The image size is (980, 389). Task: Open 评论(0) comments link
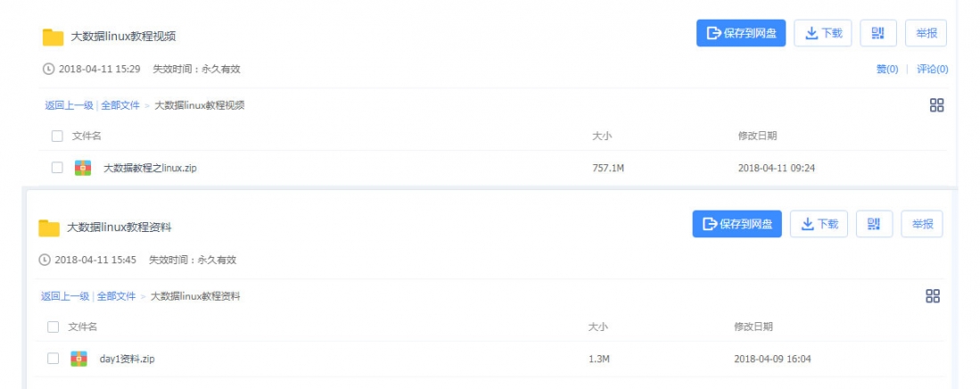933,69
